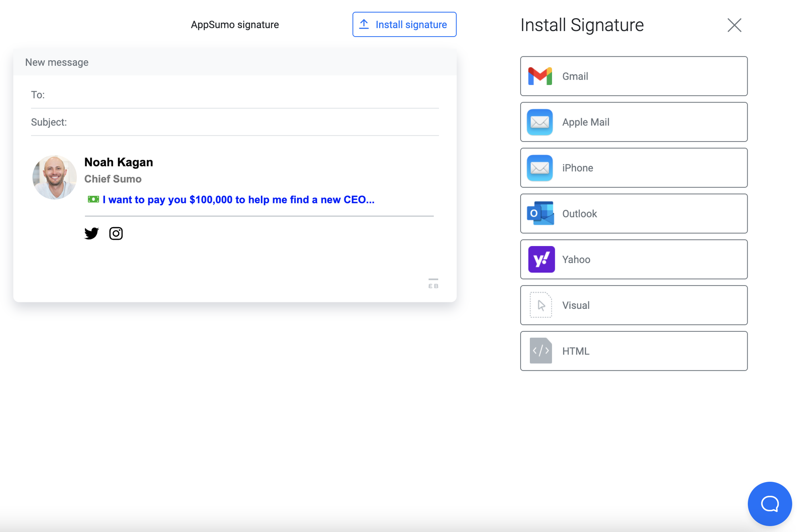Select Apple Mail for signature installation
804x532 pixels.
pos(634,122)
